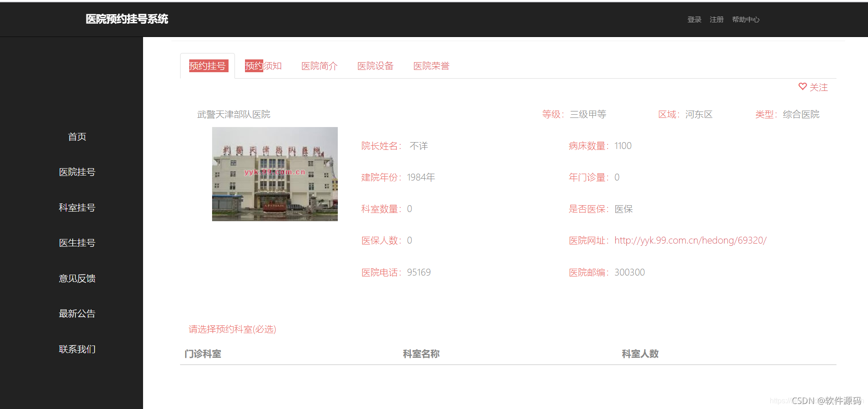This screenshot has width=868, height=409.
Task: Open 意见反馈 in the sidebar
Action: 77,278
